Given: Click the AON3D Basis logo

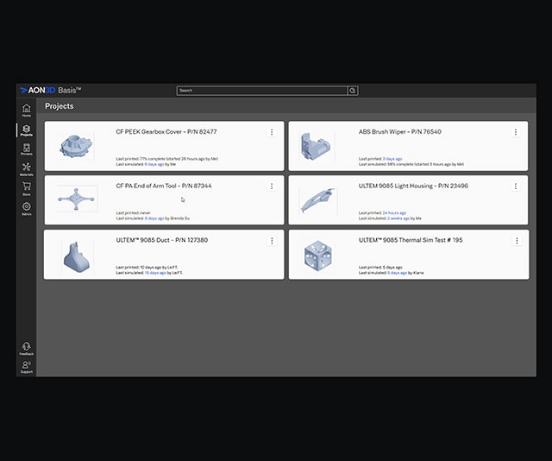Looking at the screenshot, I should point(51,90).
